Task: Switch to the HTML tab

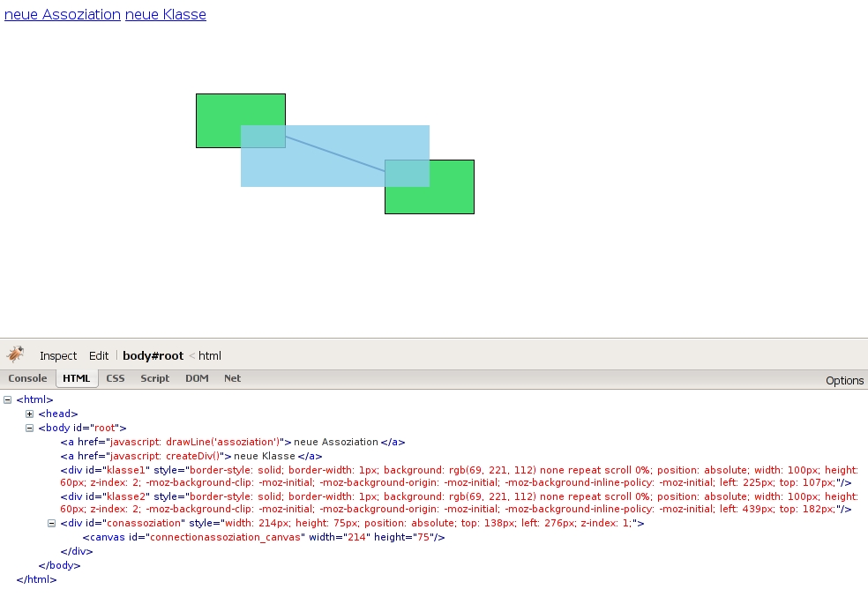Action: tap(77, 378)
